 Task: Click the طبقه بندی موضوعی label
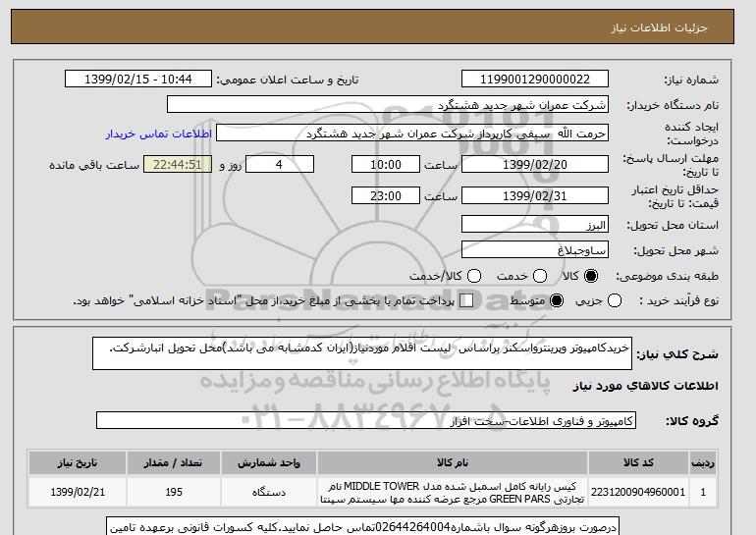pyautogui.click(x=667, y=276)
